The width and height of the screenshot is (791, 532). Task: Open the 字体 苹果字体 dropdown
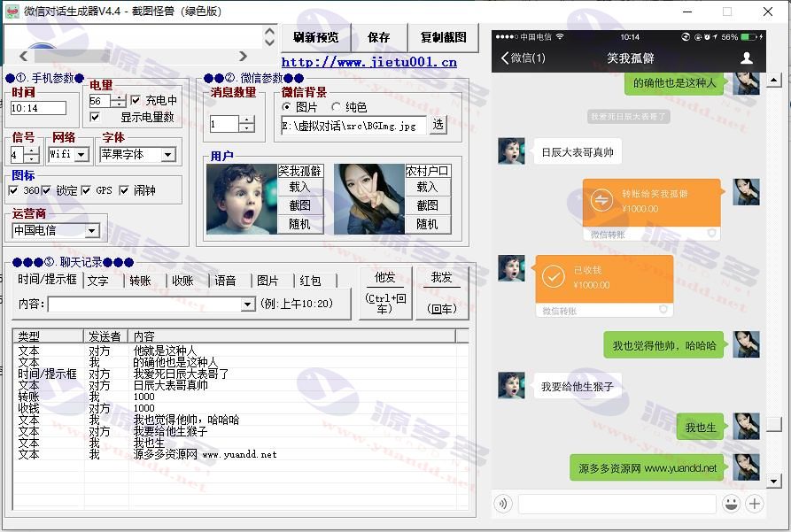168,154
